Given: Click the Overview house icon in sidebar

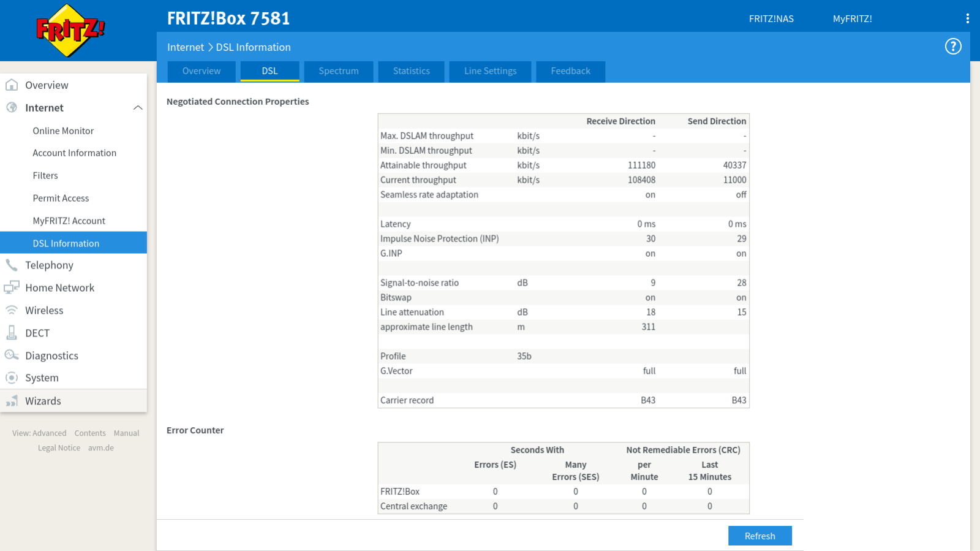Looking at the screenshot, I should click(12, 85).
